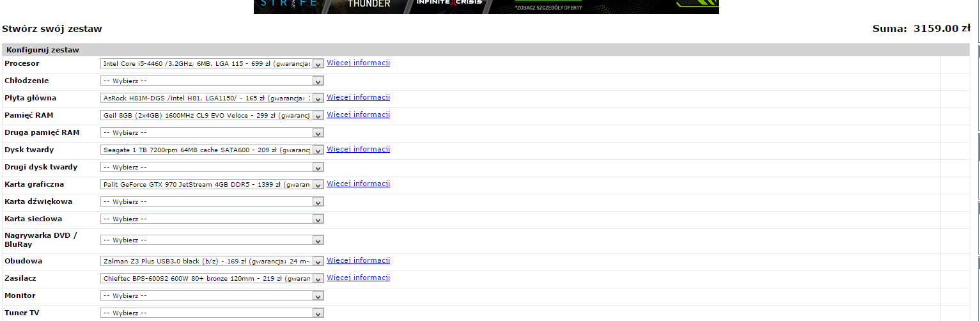Click Więcej informacji link for Obudowa
The image size is (980, 321).
click(359, 260)
